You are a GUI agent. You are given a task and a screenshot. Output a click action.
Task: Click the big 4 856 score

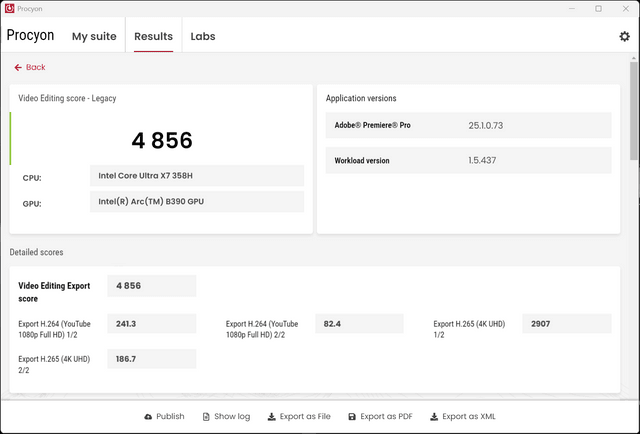coord(162,140)
